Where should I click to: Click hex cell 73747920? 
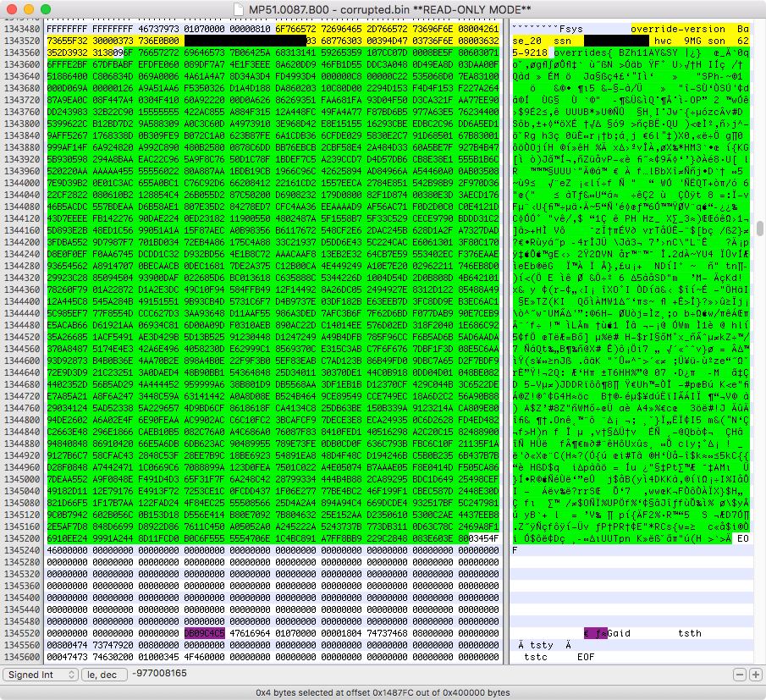pos(113,645)
